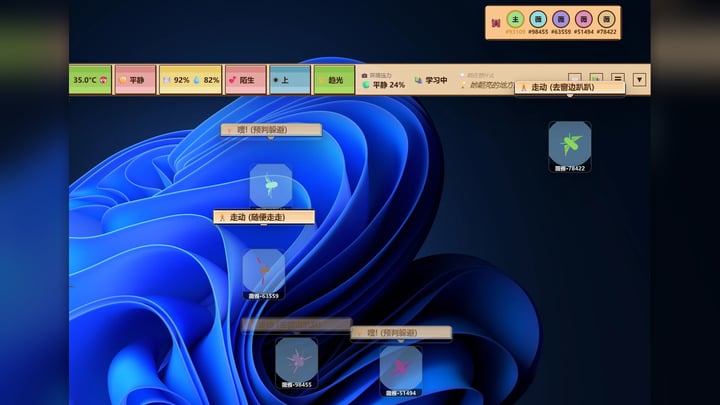Click the green 趋光 tile

pyautogui.click(x=334, y=80)
